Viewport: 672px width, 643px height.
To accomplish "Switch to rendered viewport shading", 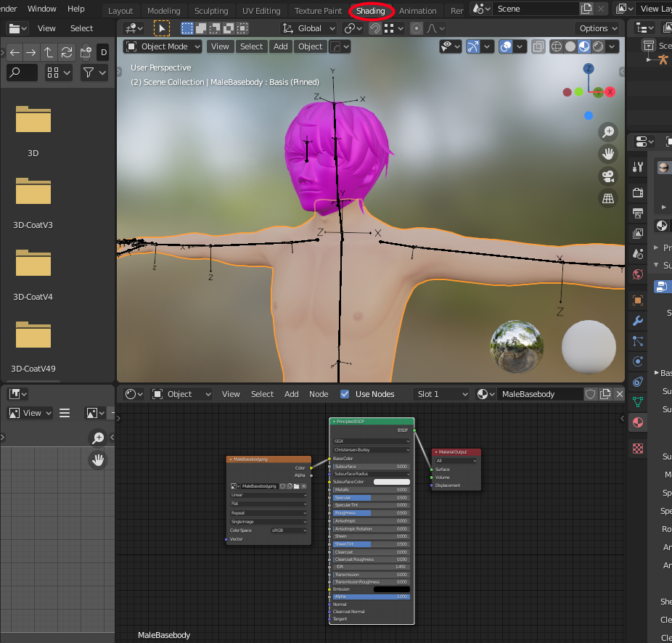I will tap(598, 46).
